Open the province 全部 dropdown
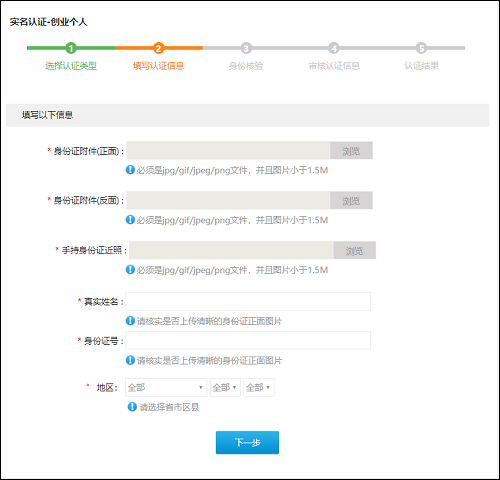 [166, 387]
